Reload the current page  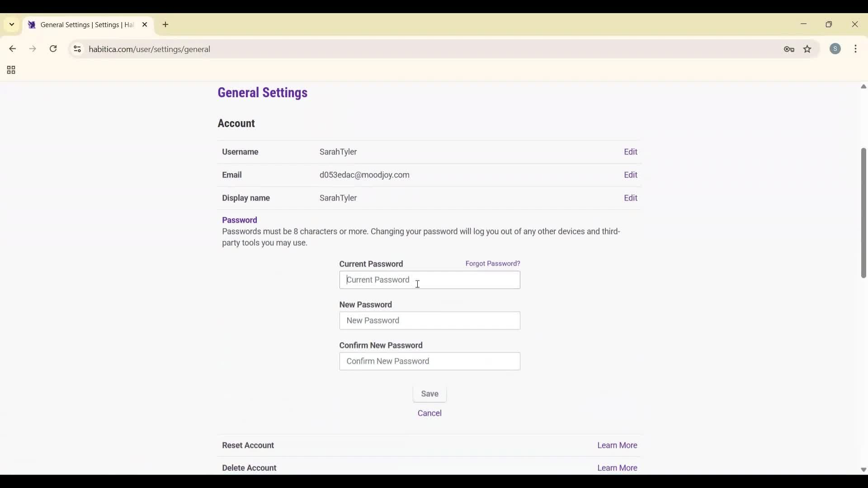pos(53,49)
